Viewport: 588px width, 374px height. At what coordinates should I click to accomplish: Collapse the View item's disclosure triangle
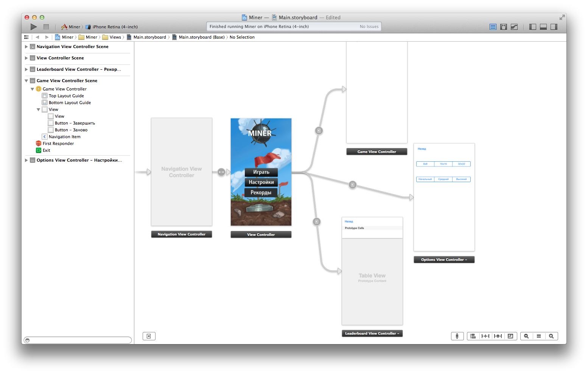38,109
